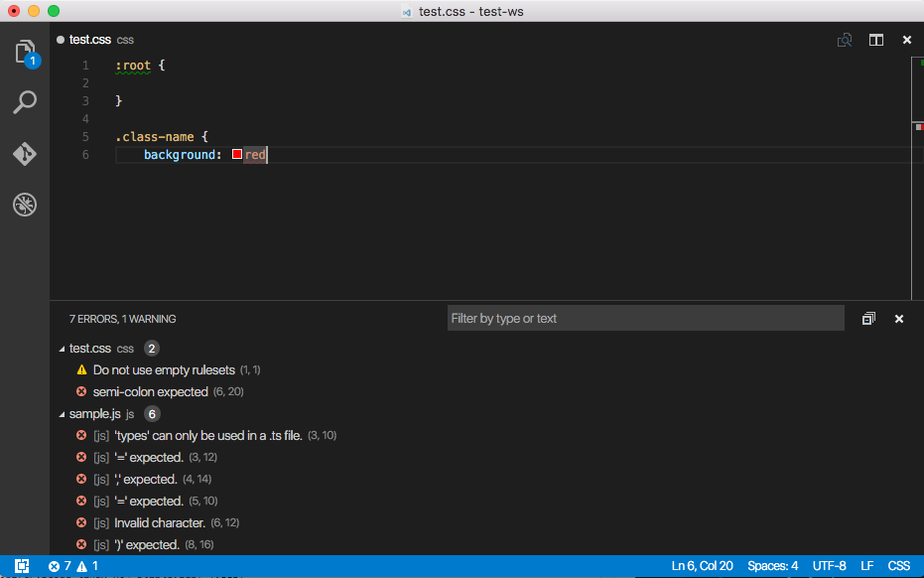924x578 pixels.
Task: Collapse the sample.js problems group
Action: [x=63, y=414]
